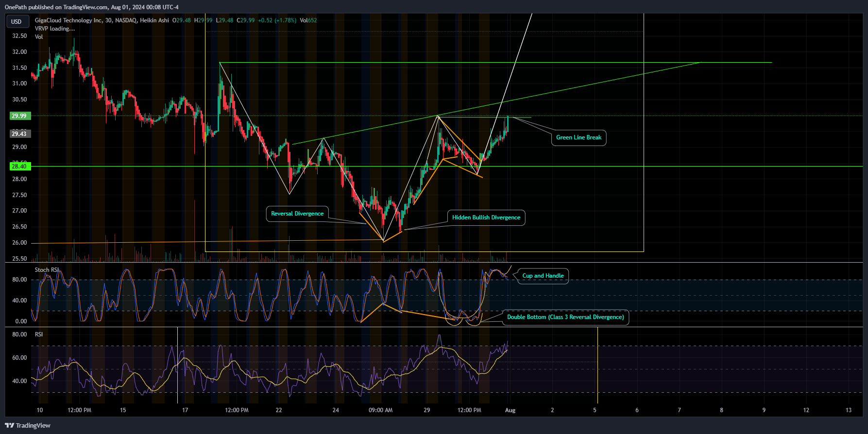Click the Green Line Break callout
The height and width of the screenshot is (434, 868).
[579, 137]
